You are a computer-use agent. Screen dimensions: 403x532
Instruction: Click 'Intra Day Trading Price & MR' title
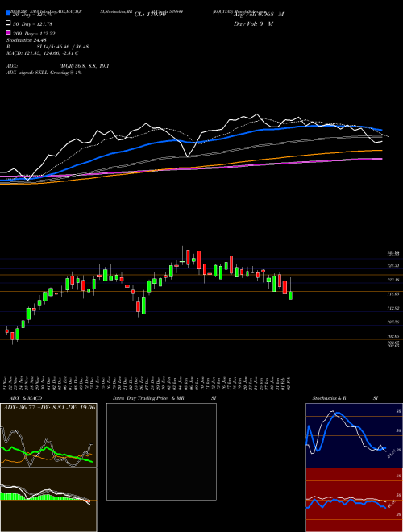pos(148,398)
